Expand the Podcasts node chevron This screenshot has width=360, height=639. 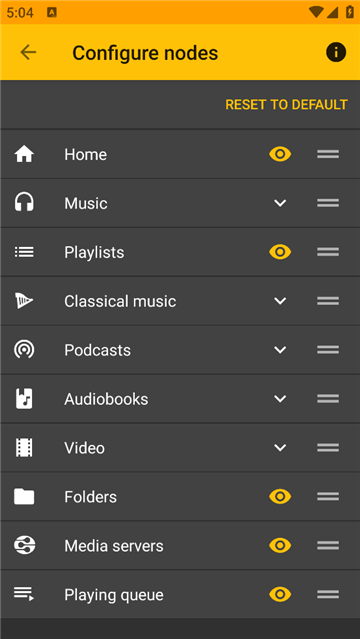click(x=280, y=350)
